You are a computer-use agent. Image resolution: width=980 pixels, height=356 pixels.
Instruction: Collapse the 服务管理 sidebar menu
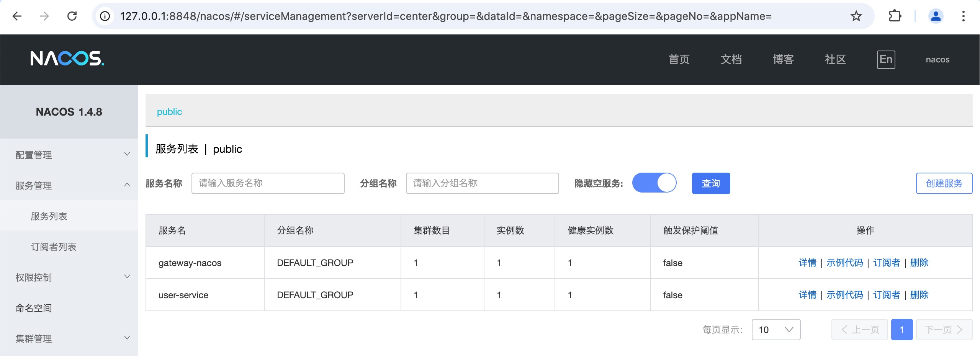(69, 185)
